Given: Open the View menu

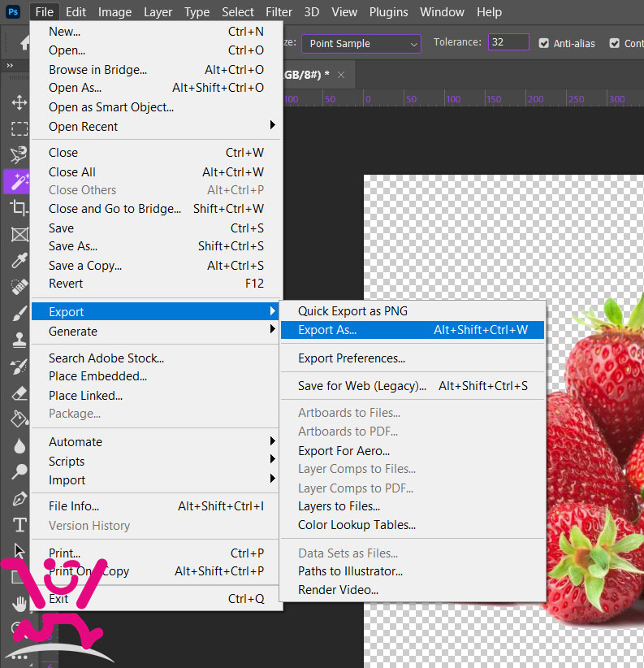Looking at the screenshot, I should (344, 12).
